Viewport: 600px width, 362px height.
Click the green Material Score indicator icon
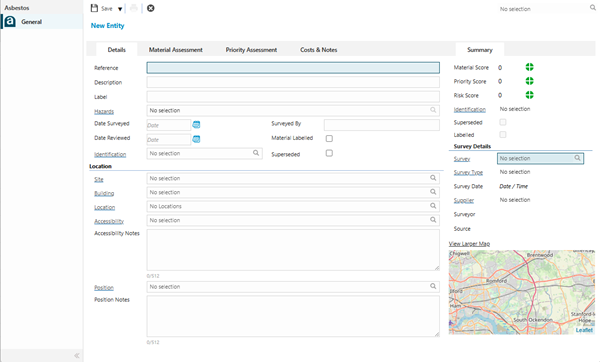[530, 67]
